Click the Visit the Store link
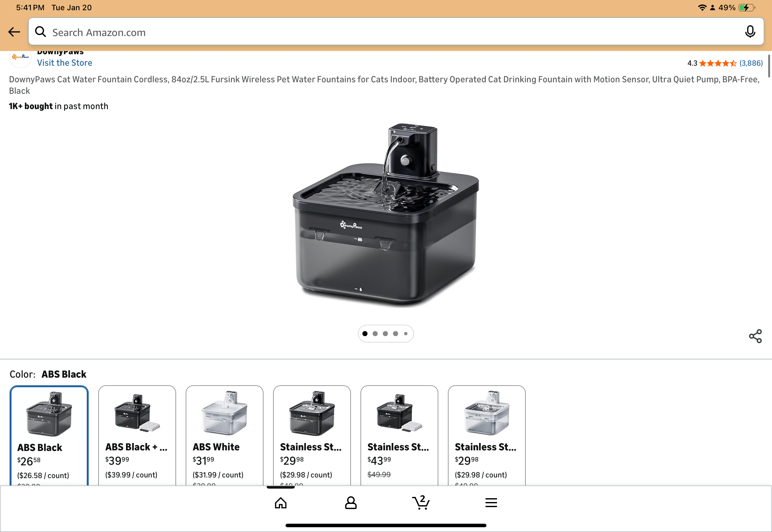772x532 pixels. coord(65,63)
